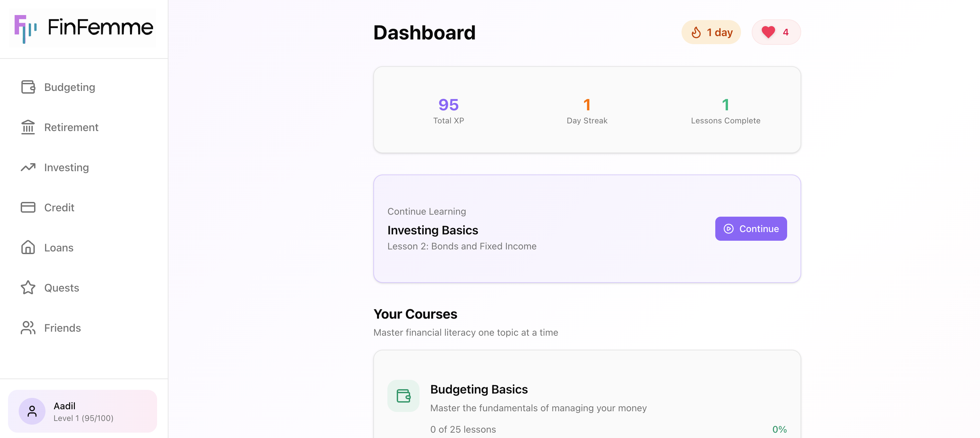Click the user avatar icon for Aadil

coord(32,411)
